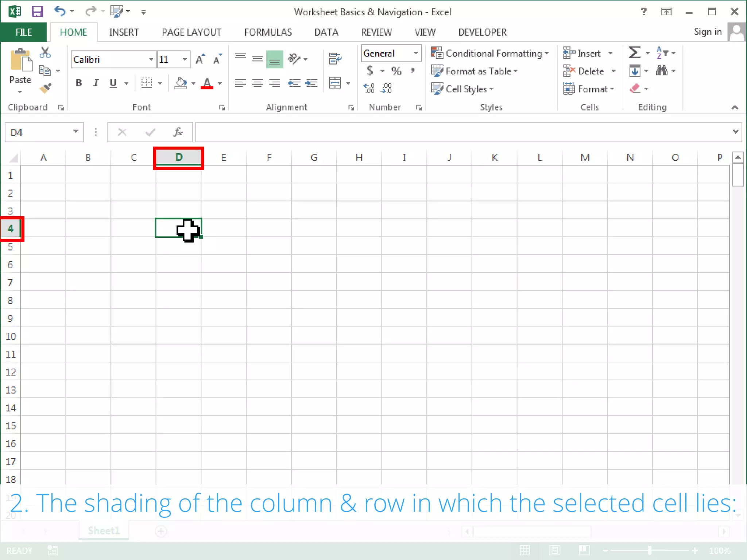Increase font size with larger A icon

(x=200, y=59)
